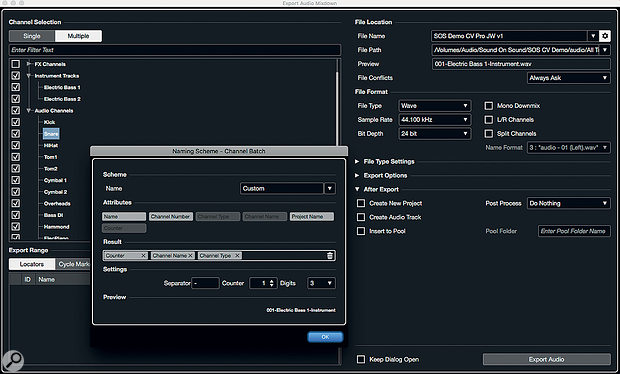Open the file name settings gear
The height and width of the screenshot is (374, 620).
point(605,36)
